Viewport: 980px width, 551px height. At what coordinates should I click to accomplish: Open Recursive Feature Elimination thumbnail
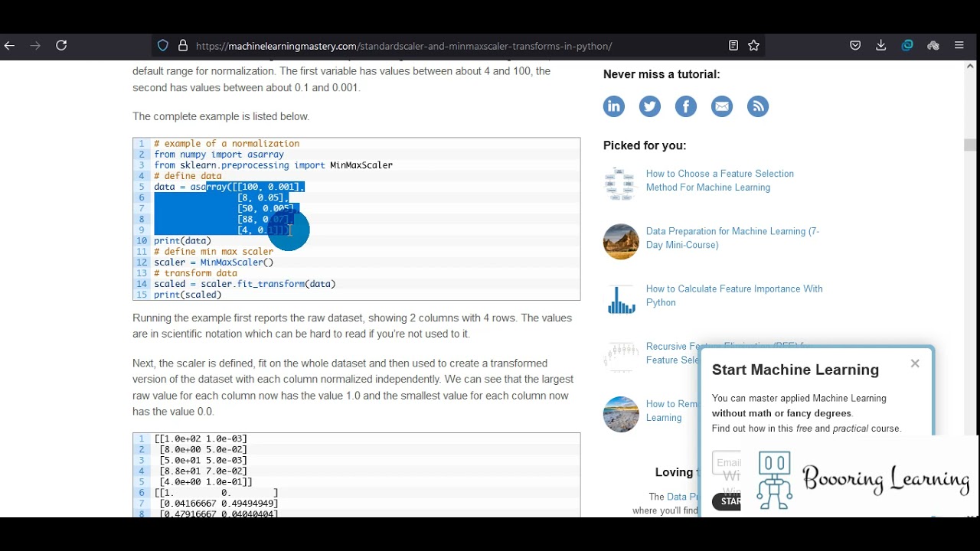621,357
